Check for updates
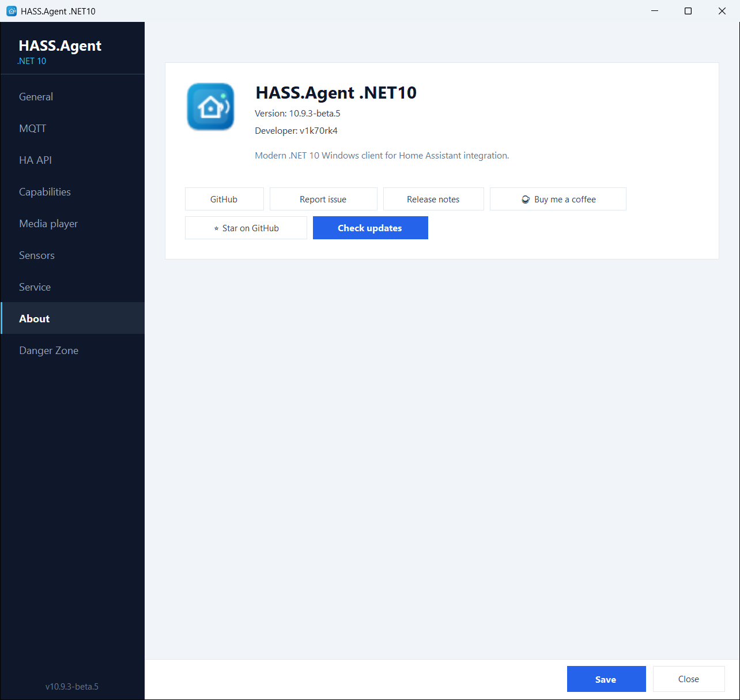Screen dimensions: 740x700 [x=371, y=228]
